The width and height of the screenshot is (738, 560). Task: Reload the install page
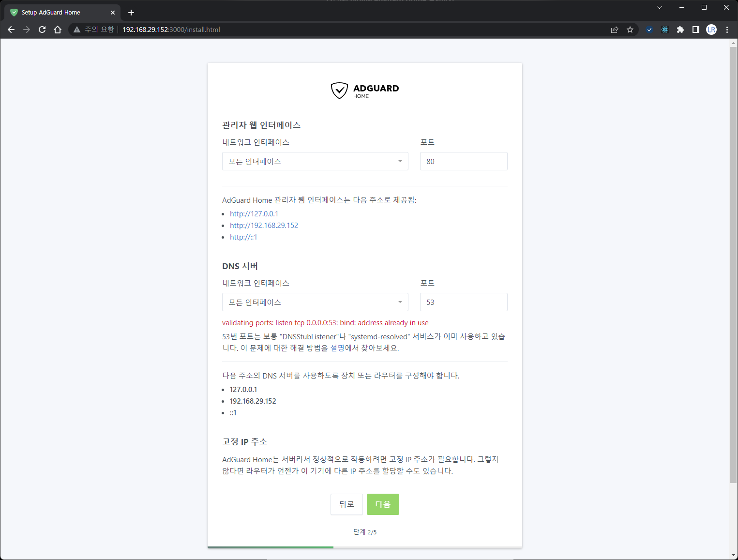pos(42,30)
